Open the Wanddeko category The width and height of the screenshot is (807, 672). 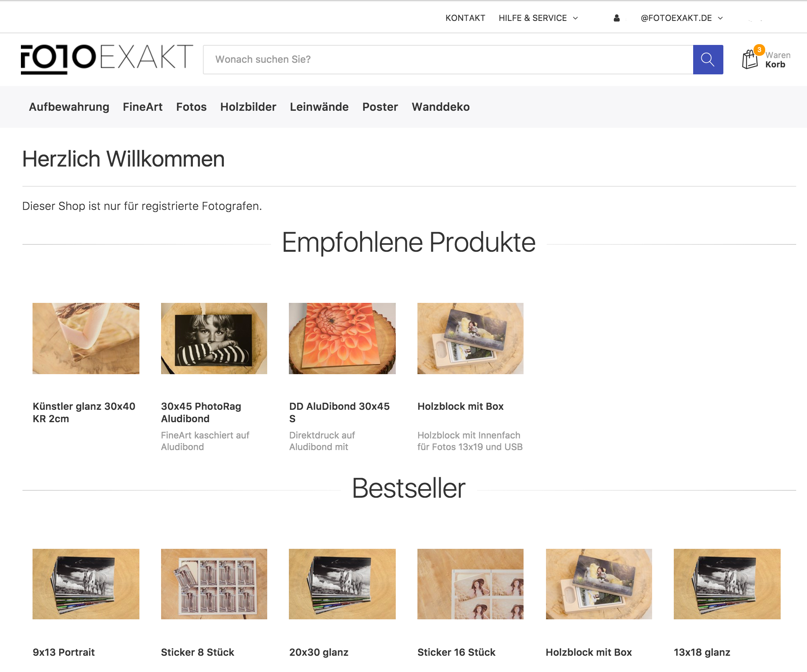click(441, 107)
